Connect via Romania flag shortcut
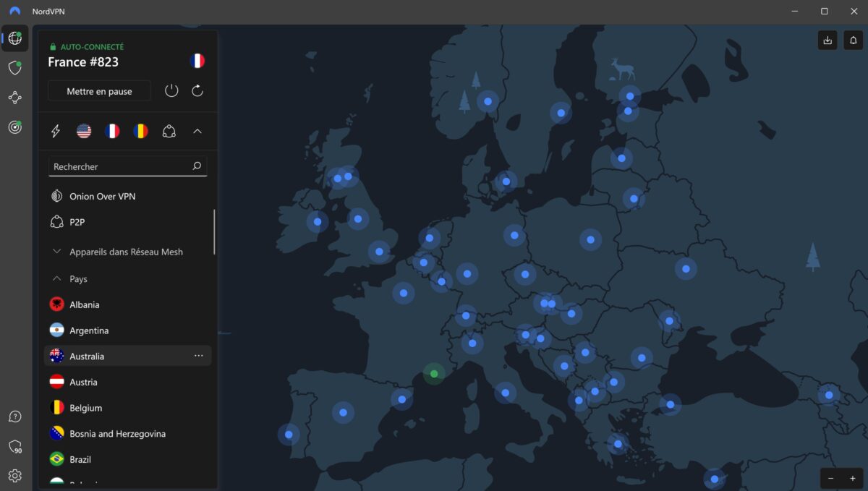This screenshot has height=491, width=868. (x=141, y=131)
